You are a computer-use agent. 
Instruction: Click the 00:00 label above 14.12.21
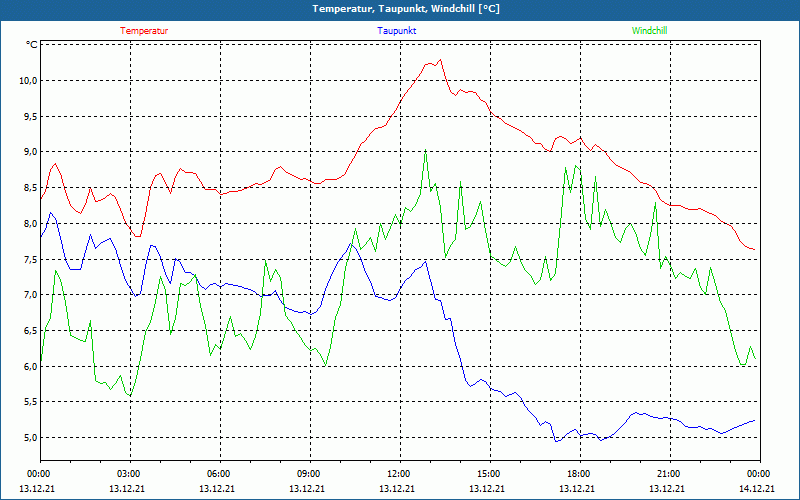pyautogui.click(x=760, y=473)
